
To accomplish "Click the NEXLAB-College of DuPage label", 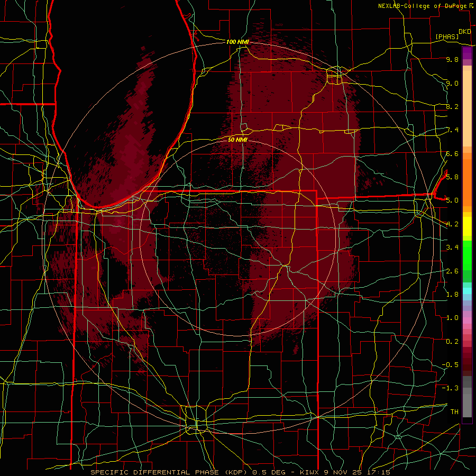I will click(x=423, y=6).
